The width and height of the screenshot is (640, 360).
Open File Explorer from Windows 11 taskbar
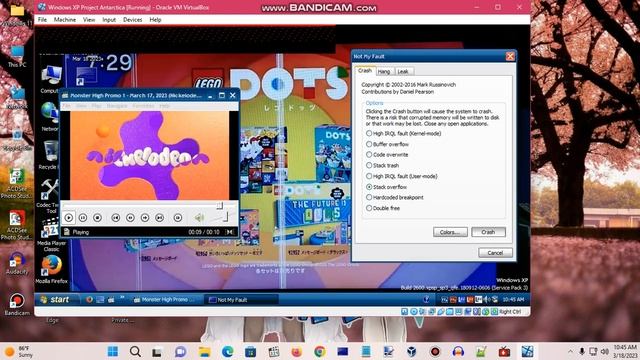(204, 351)
